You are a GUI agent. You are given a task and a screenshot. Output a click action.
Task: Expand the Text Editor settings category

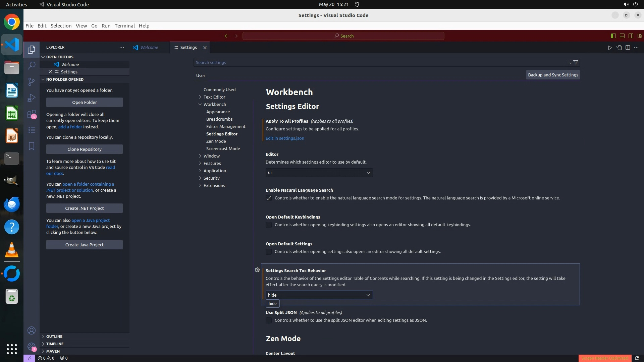(x=214, y=97)
